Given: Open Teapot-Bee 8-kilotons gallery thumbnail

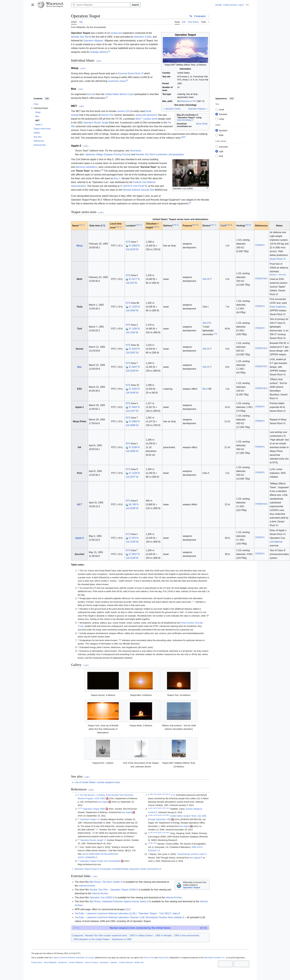Looking at the screenshot, I should [x=141, y=681].
